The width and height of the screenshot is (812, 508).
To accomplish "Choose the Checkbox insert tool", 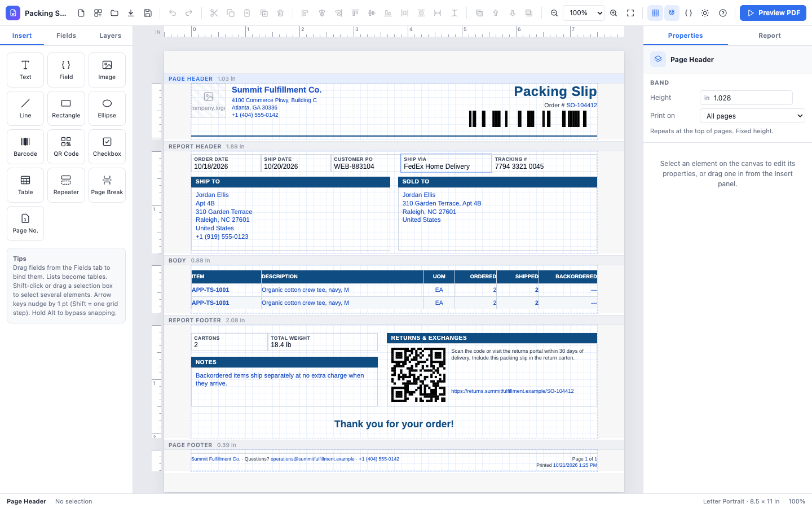I will [107, 147].
